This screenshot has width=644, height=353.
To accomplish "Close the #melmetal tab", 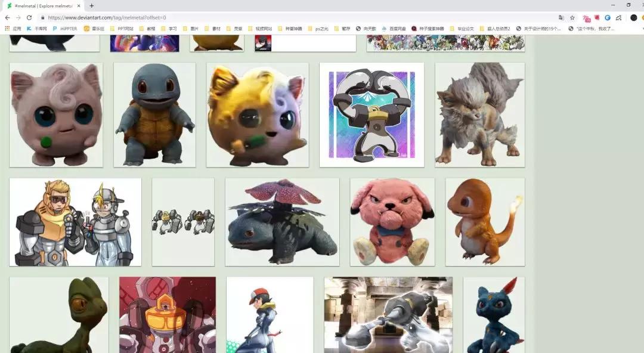I will coord(79,6).
